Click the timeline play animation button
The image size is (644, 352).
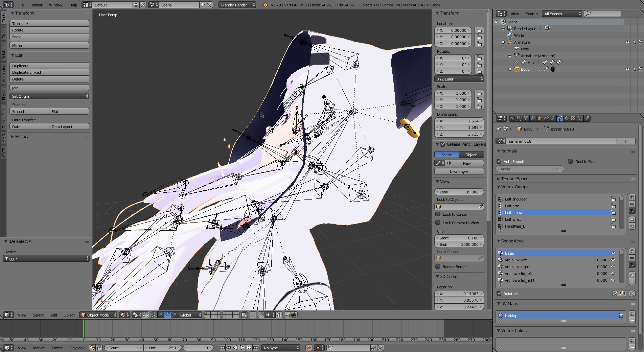(x=242, y=348)
